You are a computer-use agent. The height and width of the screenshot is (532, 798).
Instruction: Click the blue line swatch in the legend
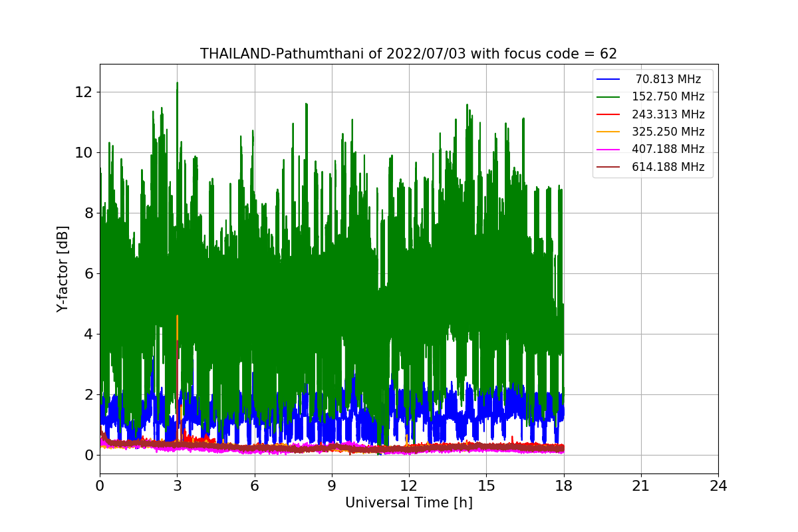point(608,79)
